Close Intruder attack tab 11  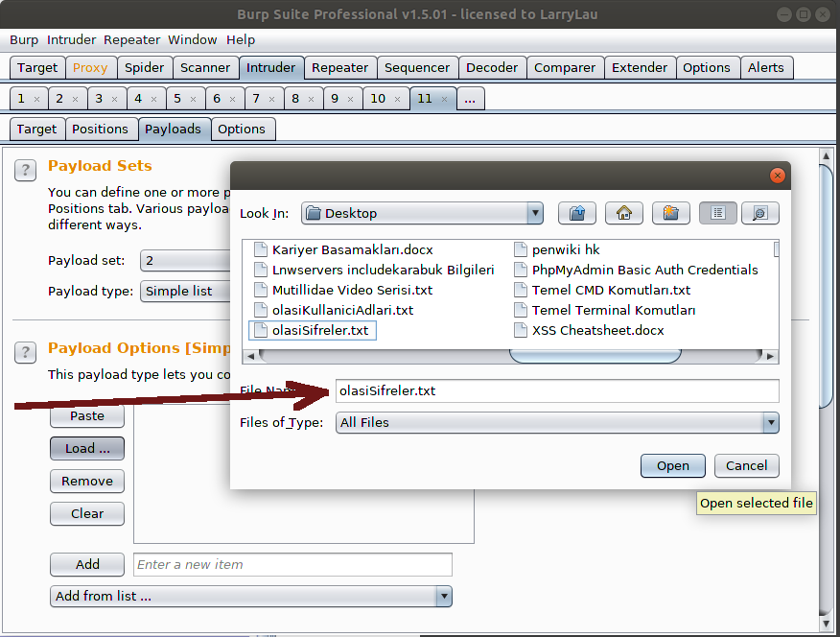pyautogui.click(x=444, y=99)
